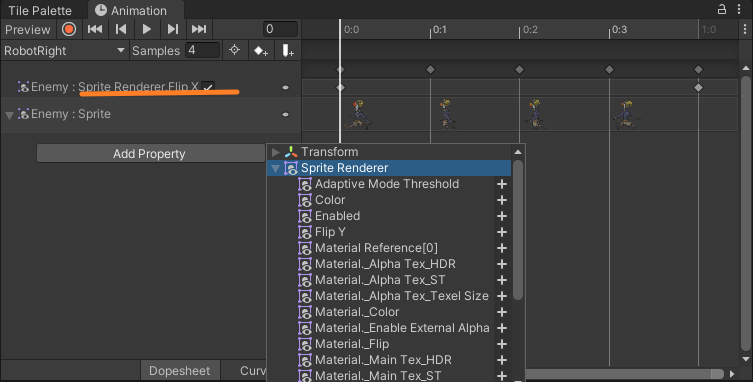Toggle animation record mode
The width and height of the screenshot is (753, 382).
[x=69, y=29]
